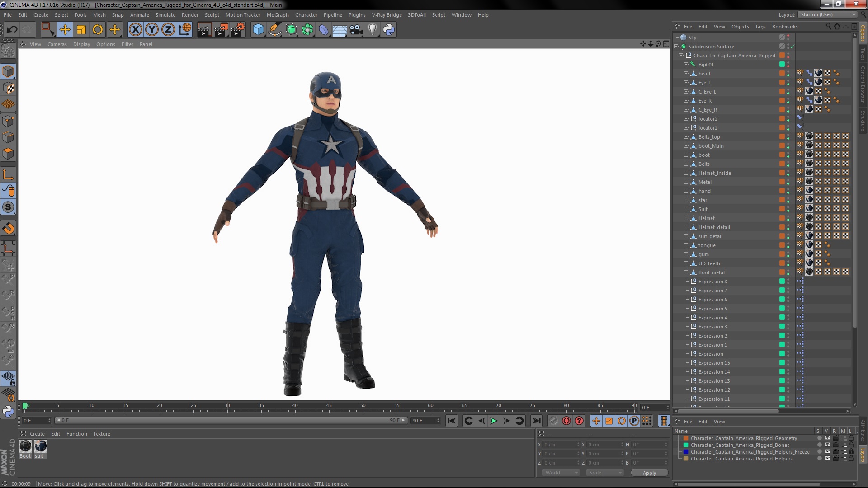Open the World coordinate dropdown

point(561,473)
